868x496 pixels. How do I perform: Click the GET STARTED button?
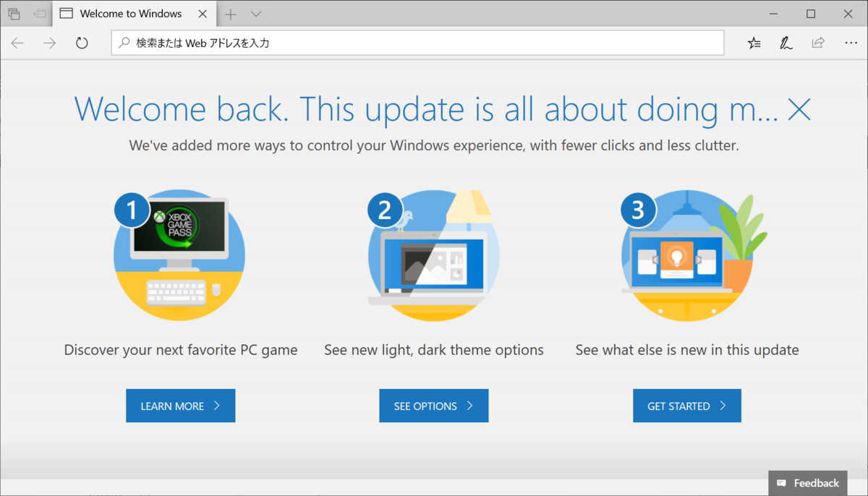click(687, 406)
